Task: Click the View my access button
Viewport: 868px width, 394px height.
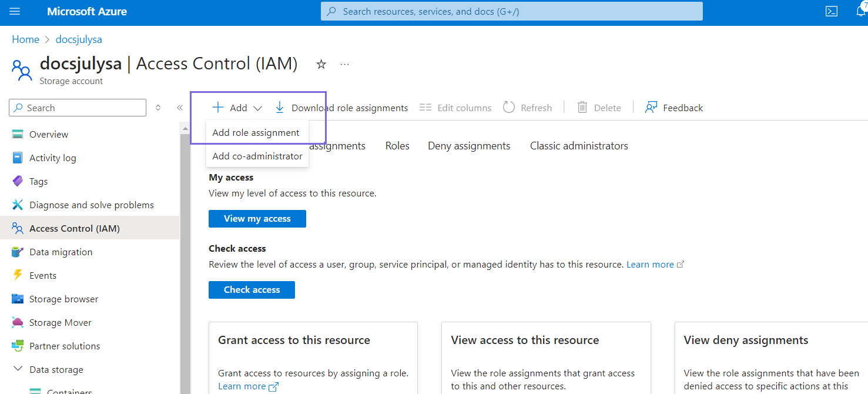Action: [x=257, y=219]
